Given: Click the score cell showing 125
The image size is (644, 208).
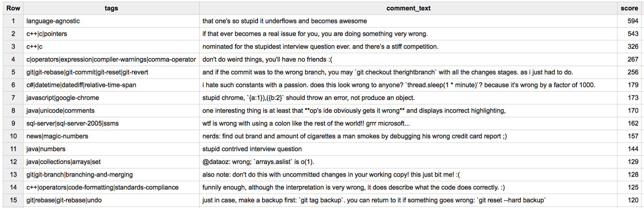Looking at the screenshot, I should coord(633,187).
